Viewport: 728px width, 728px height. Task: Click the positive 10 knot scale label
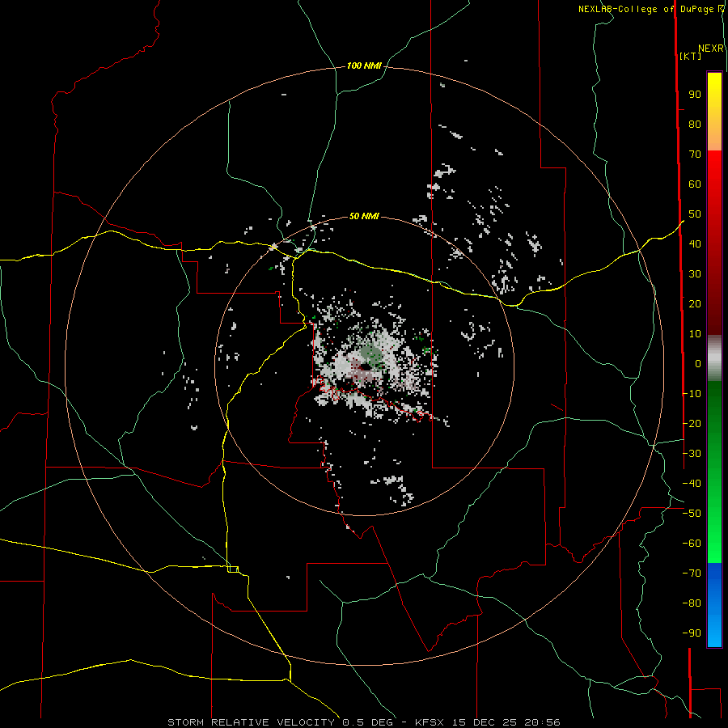[695, 334]
